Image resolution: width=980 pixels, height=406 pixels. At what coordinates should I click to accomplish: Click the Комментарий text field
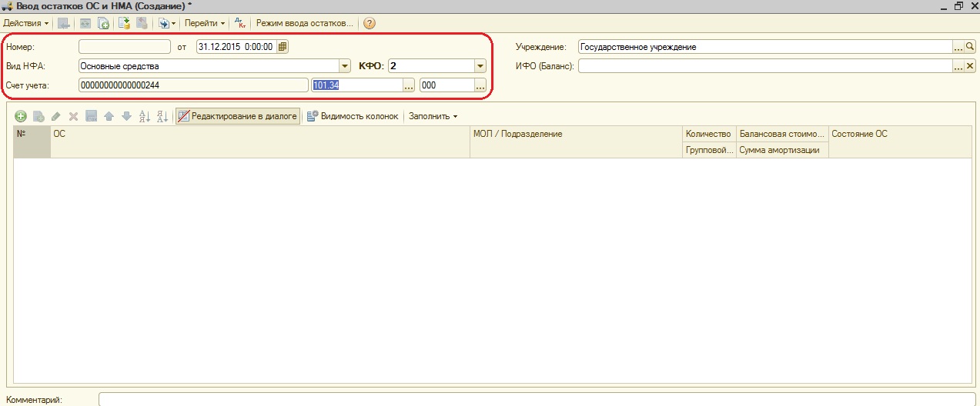click(537, 400)
